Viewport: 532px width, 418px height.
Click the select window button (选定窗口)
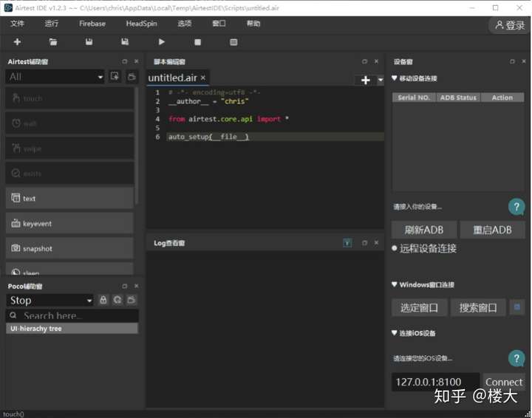[x=420, y=307]
